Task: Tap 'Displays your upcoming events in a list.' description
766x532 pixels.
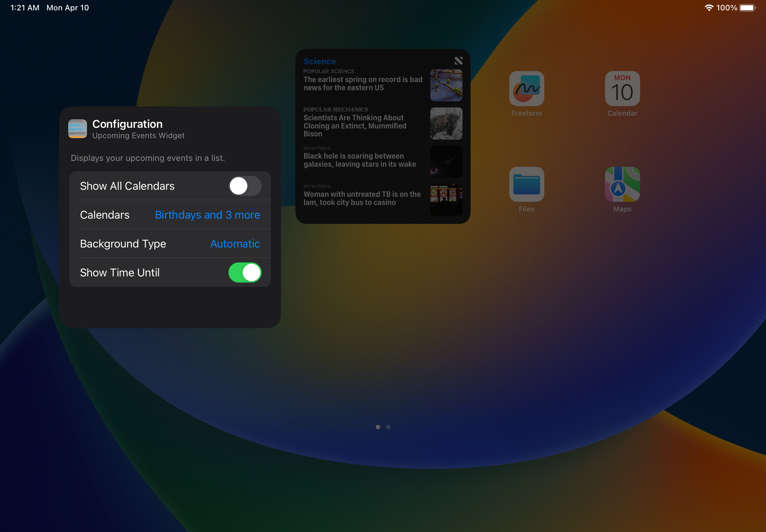Action: pos(148,158)
